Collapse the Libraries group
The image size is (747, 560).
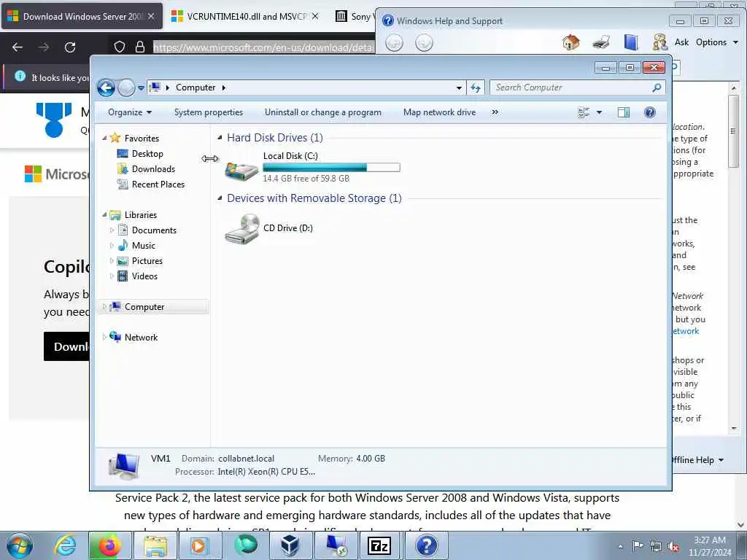point(104,215)
